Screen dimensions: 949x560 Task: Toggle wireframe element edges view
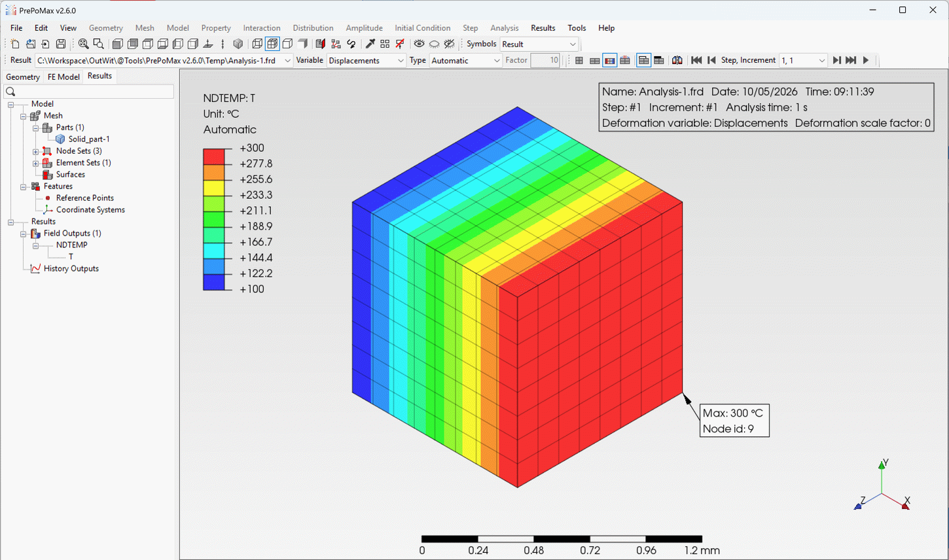[x=257, y=44]
